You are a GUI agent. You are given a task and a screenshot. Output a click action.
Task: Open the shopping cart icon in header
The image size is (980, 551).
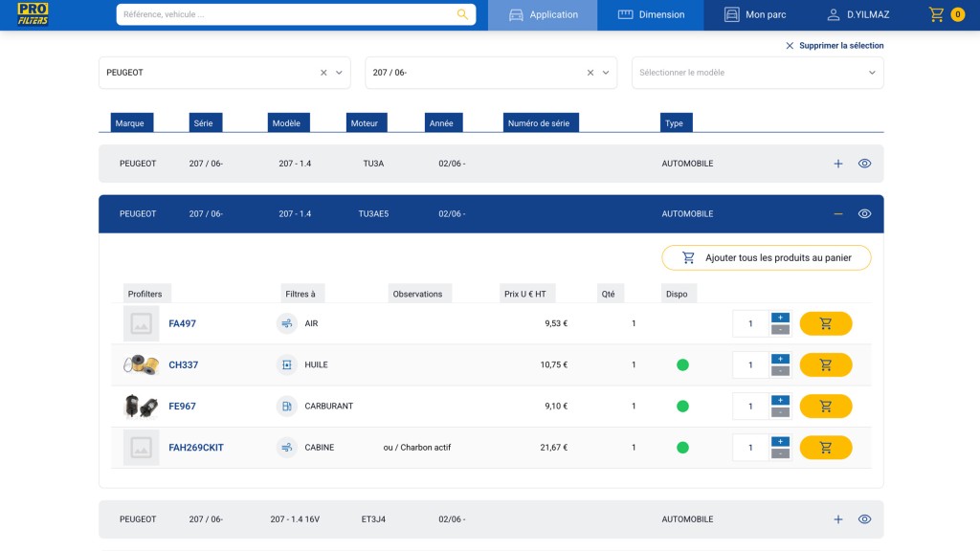(x=936, y=14)
